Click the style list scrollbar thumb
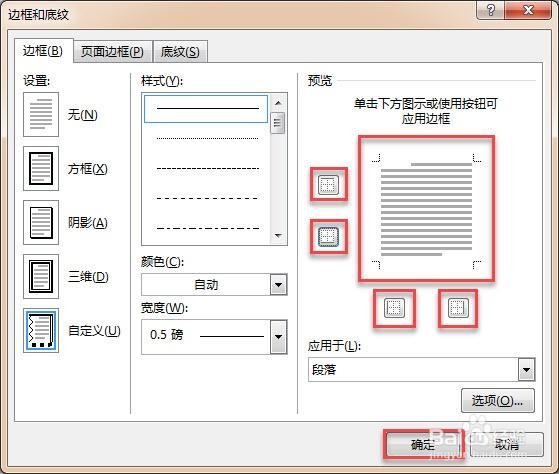This screenshot has width=559, height=474. 278,123
